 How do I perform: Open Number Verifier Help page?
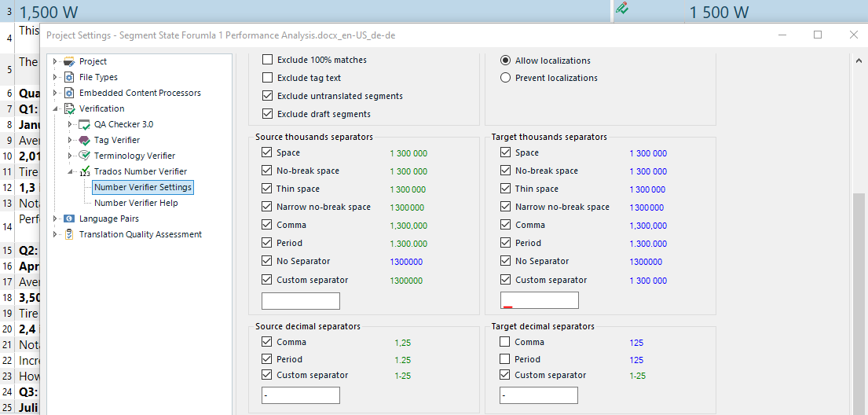(x=136, y=203)
